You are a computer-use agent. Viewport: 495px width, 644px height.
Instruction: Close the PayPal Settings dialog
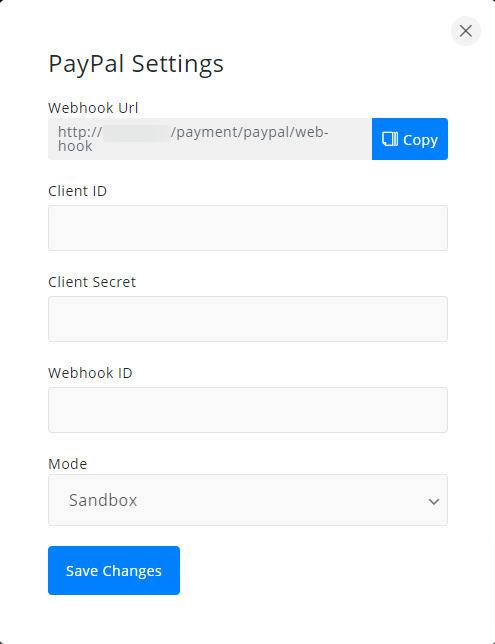[466, 31]
